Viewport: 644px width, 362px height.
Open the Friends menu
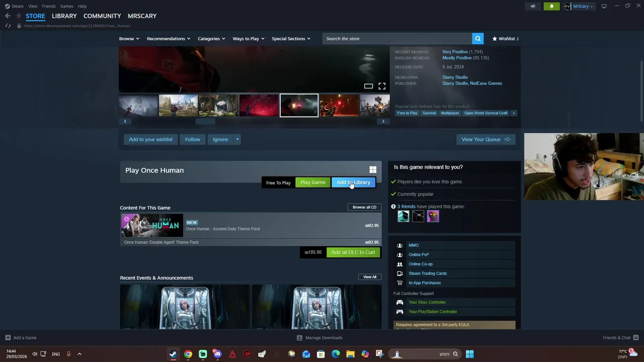click(49, 6)
